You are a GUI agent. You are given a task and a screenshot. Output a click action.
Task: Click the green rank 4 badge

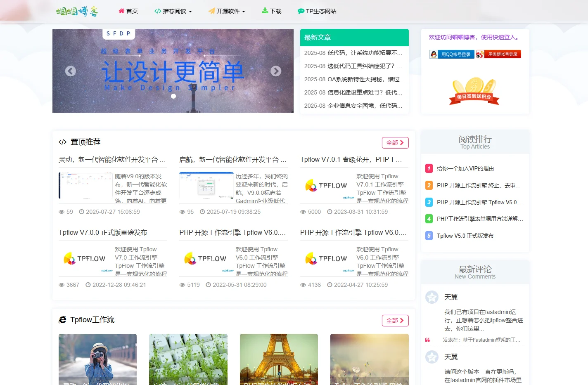point(429,219)
